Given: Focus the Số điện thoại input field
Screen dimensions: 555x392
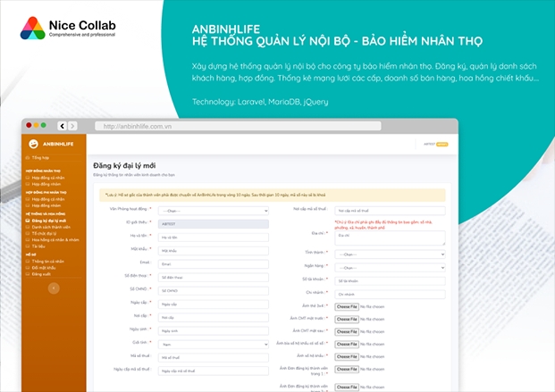Looking at the screenshot, I should click(x=213, y=278).
